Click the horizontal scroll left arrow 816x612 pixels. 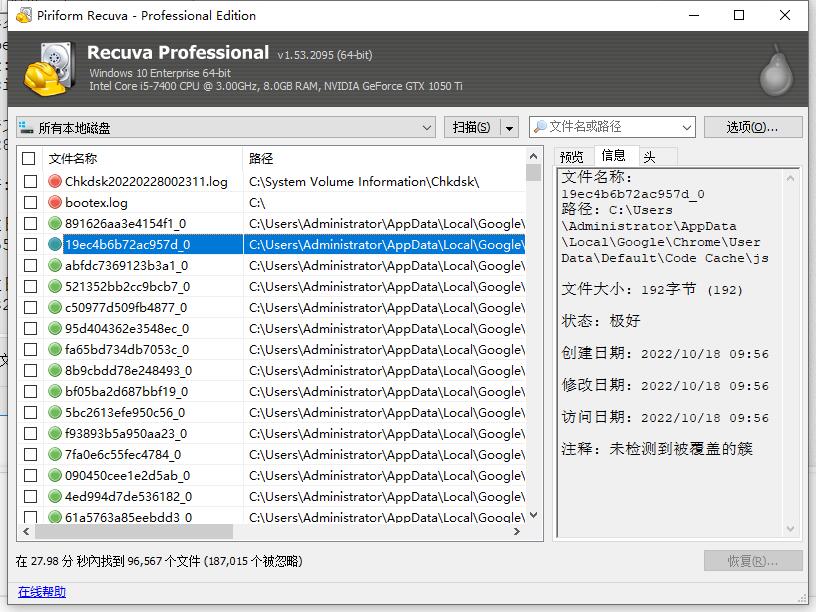(26, 531)
